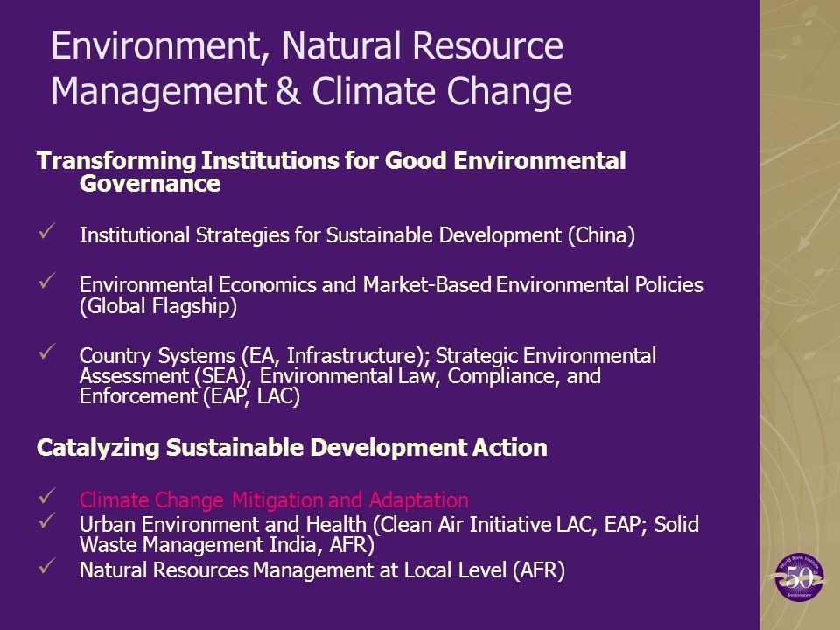Click the line 'Assessment (SEA), Environmental Law, Compliance'
This screenshot has width=840, height=630.
339,376
